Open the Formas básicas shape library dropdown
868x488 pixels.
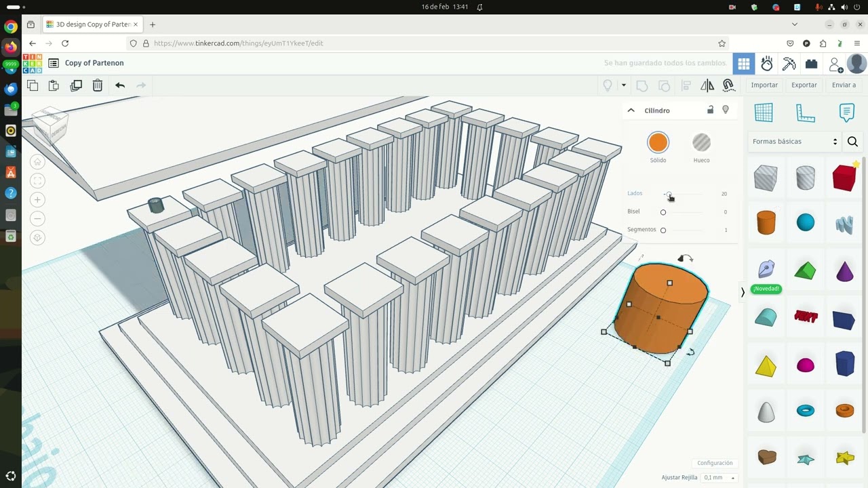pos(795,142)
